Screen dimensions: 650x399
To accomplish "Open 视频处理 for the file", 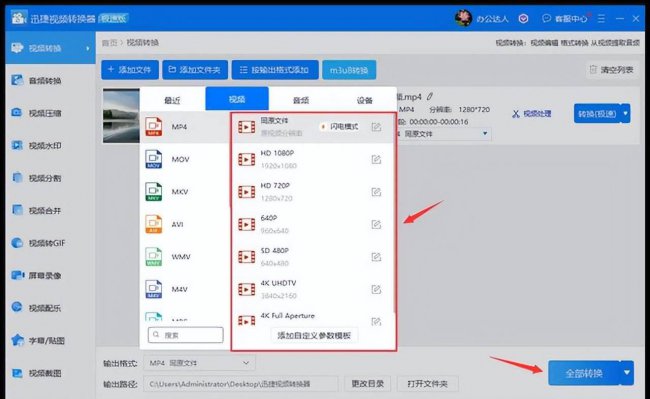I will coord(532,114).
